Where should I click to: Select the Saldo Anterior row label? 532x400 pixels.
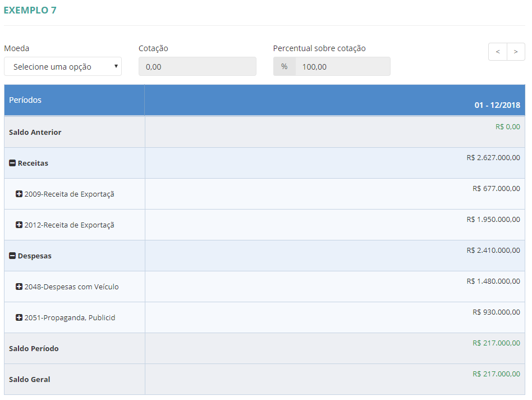[x=35, y=133]
